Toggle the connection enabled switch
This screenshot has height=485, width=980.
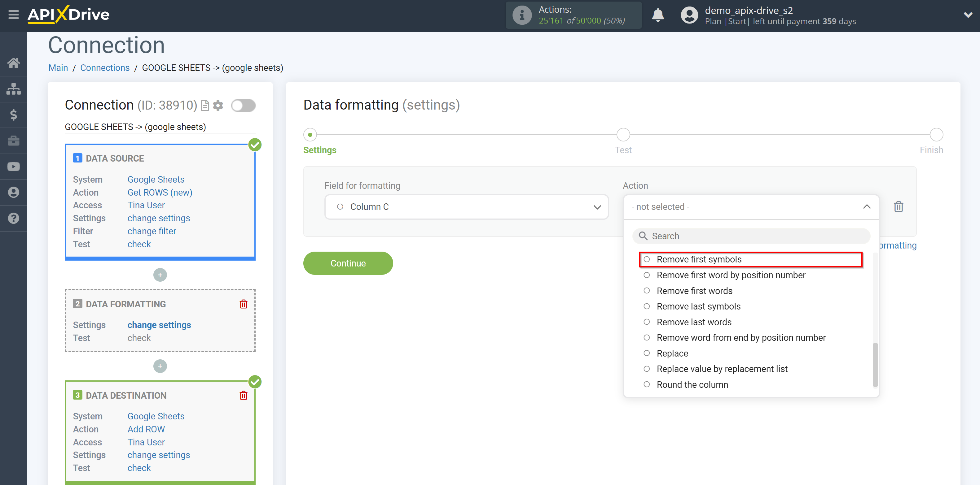[243, 106]
